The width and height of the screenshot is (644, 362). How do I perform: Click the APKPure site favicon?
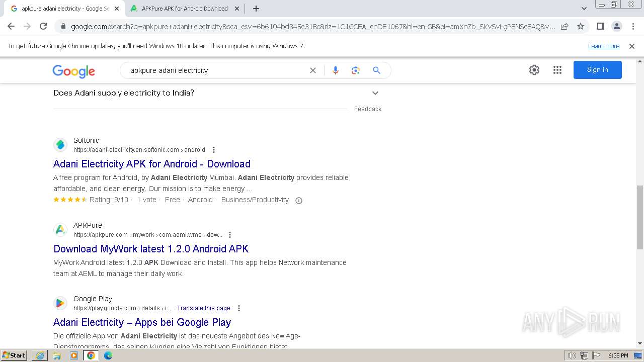(60, 230)
